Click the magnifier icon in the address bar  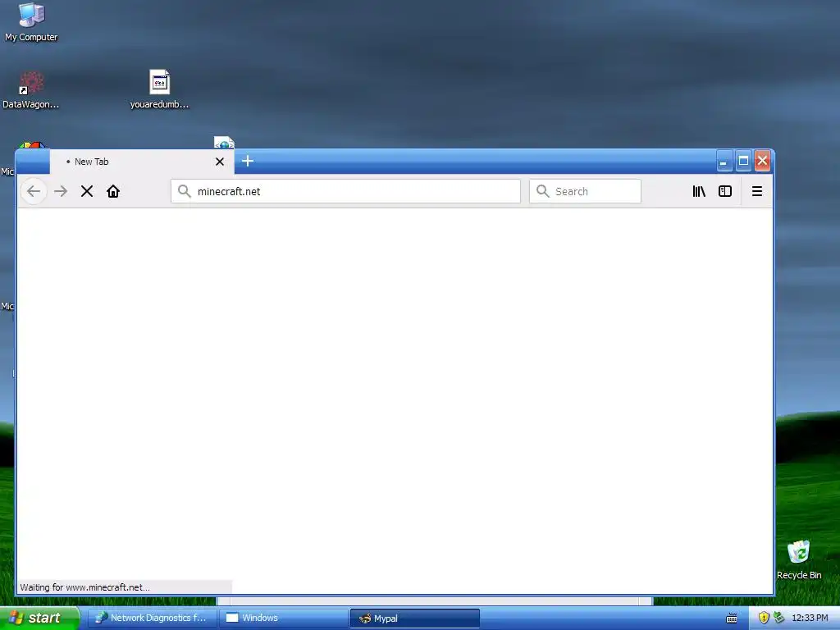tap(185, 191)
